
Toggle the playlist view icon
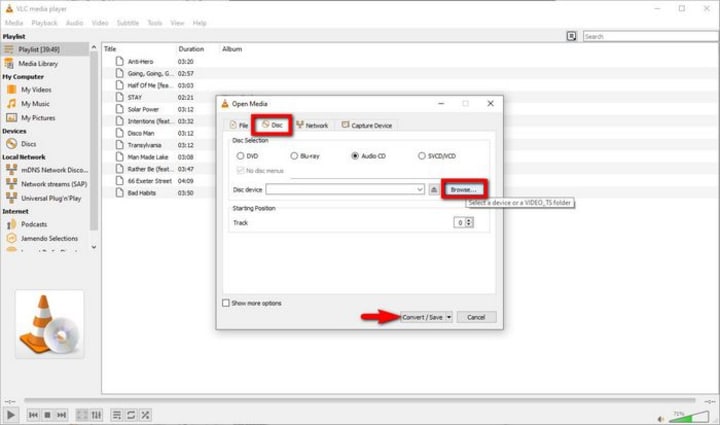[x=117, y=415]
